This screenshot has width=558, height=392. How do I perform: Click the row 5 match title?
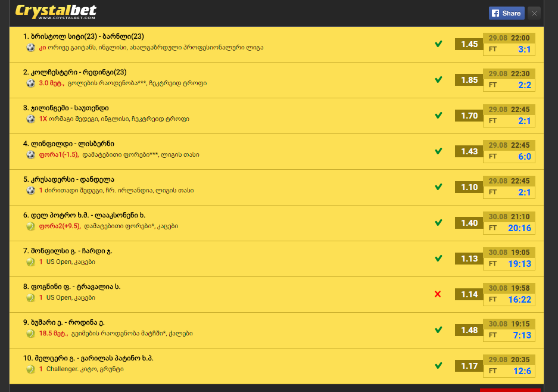[68, 179]
